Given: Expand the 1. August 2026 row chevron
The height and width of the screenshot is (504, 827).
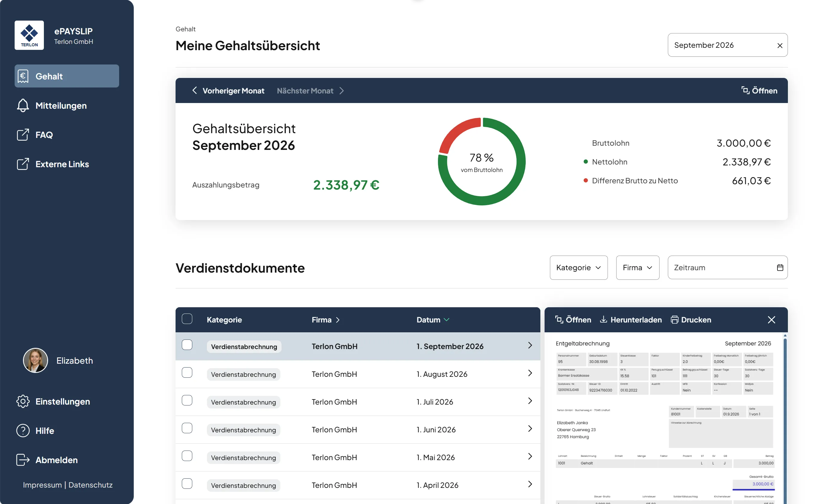Looking at the screenshot, I should point(530,373).
